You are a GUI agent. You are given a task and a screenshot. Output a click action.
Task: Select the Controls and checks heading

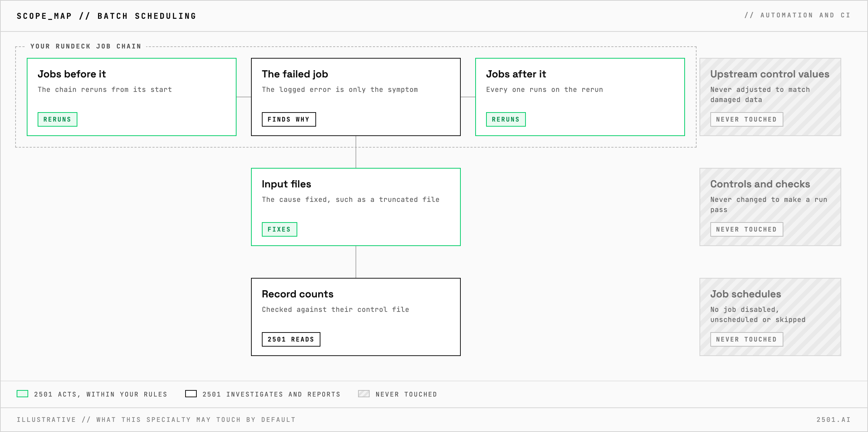pos(760,184)
